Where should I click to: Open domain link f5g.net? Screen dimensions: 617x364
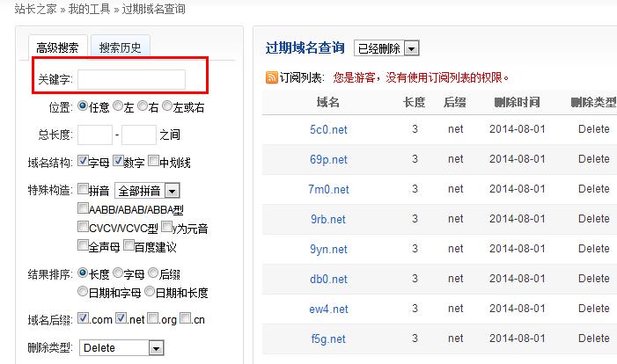coord(328,339)
